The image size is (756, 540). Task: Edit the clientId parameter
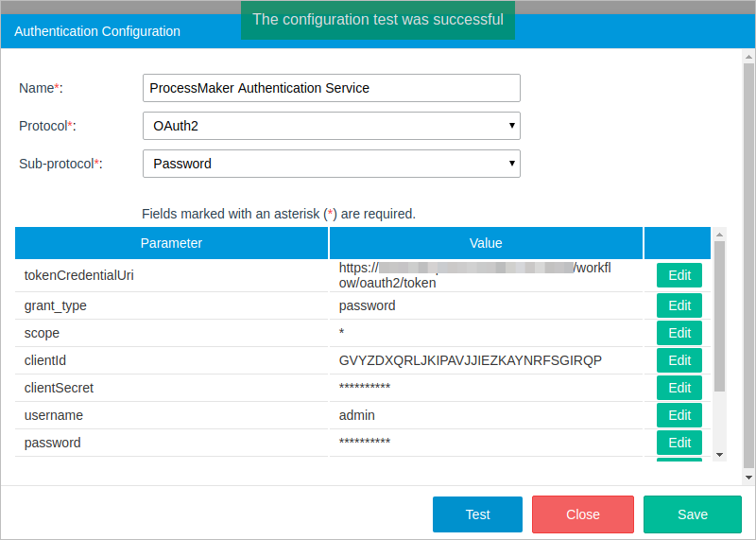679,360
